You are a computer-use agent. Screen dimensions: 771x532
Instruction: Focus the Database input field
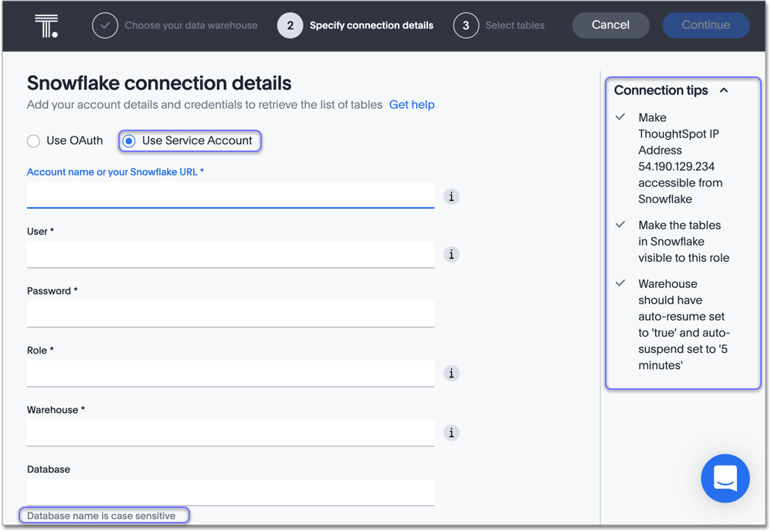[232, 490]
